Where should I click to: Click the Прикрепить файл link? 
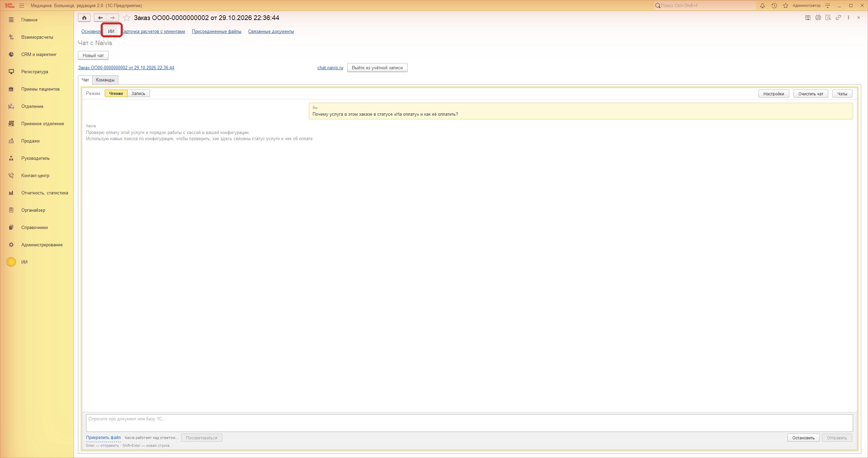103,438
